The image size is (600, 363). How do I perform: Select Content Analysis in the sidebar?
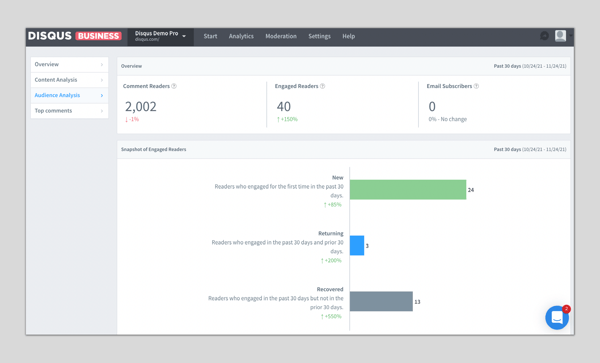[x=69, y=80]
